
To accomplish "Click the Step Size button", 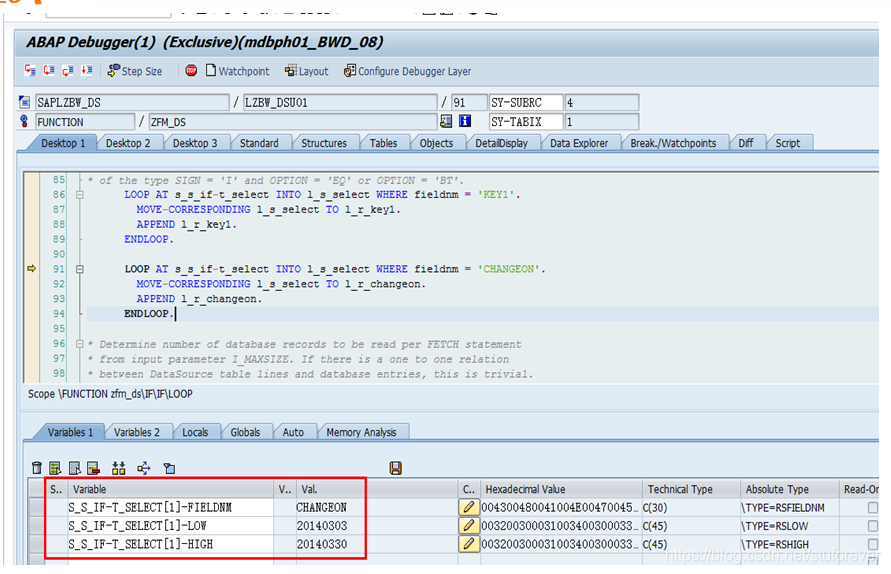I will 135,71.
